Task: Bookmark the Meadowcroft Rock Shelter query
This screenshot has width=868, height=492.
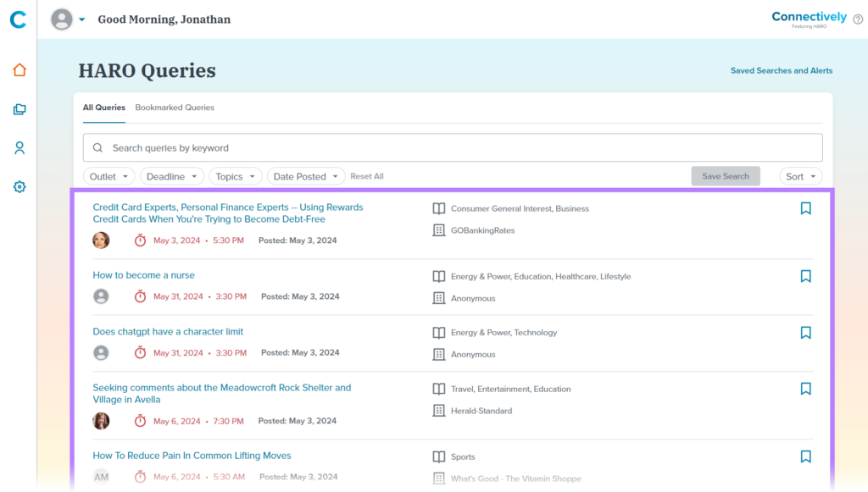Action: [806, 390]
